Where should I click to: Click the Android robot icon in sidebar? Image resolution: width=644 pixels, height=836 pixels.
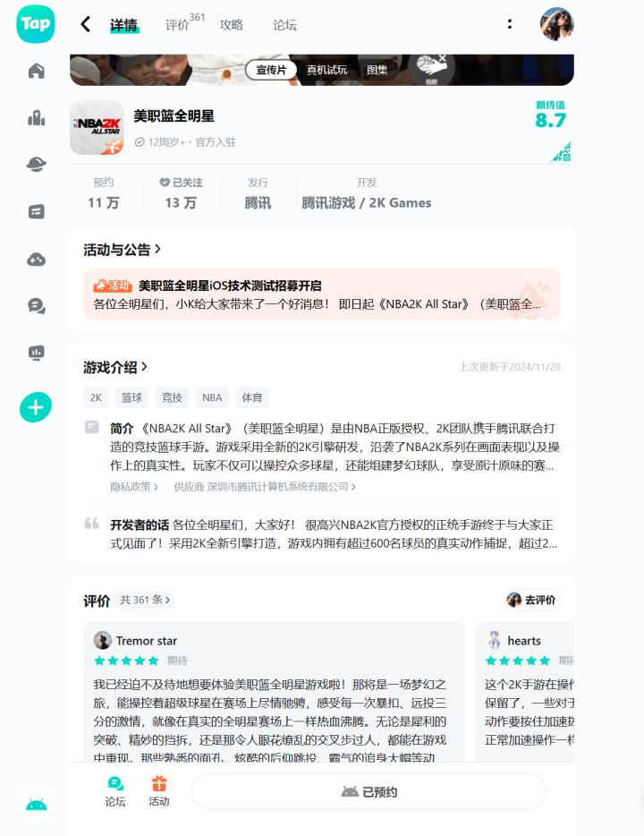click(x=36, y=805)
